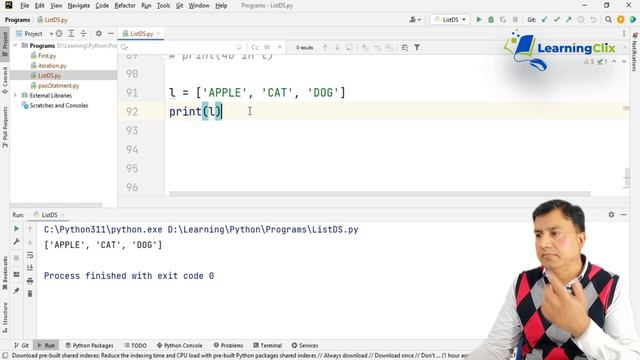The image size is (640, 360).
Task: Click Git Update Project arrow icon
Action: [x=544, y=20]
